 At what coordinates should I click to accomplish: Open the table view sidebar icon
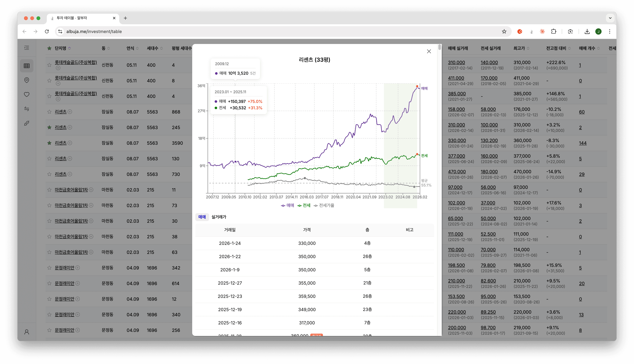(x=27, y=66)
